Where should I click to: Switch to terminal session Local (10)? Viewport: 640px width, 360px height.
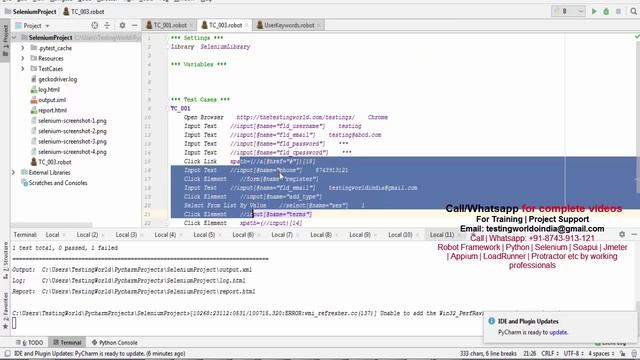coord(400,235)
